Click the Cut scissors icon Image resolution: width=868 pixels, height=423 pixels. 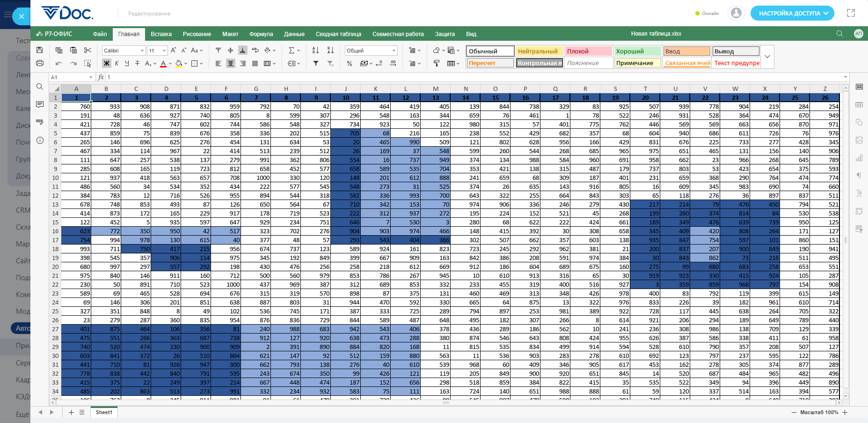tap(88, 50)
